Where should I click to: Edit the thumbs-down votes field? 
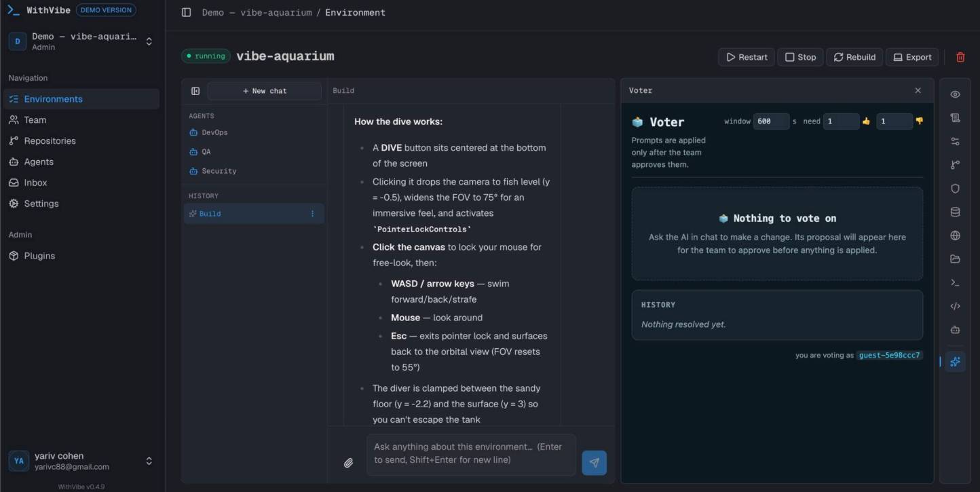[894, 121]
